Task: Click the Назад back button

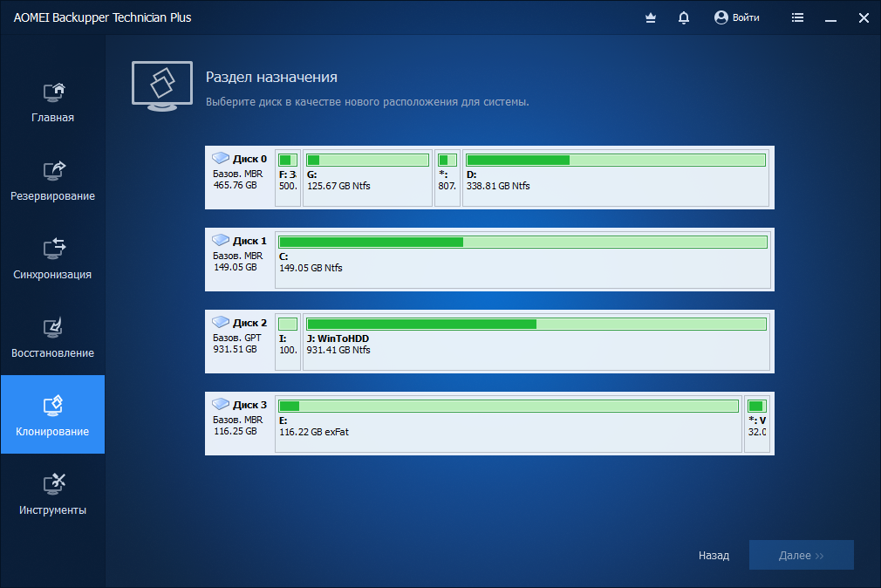Action: tap(714, 556)
